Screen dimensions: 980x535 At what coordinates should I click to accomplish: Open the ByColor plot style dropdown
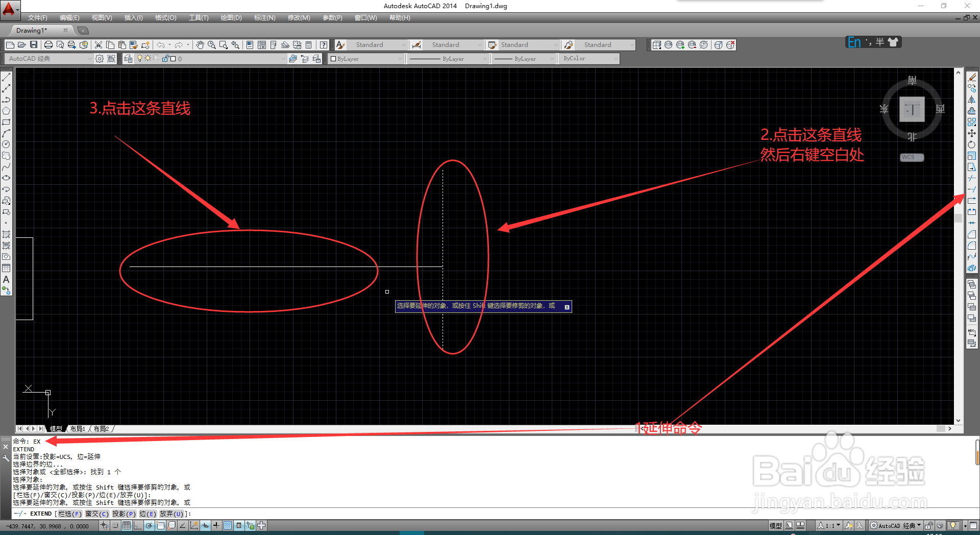[x=590, y=59]
